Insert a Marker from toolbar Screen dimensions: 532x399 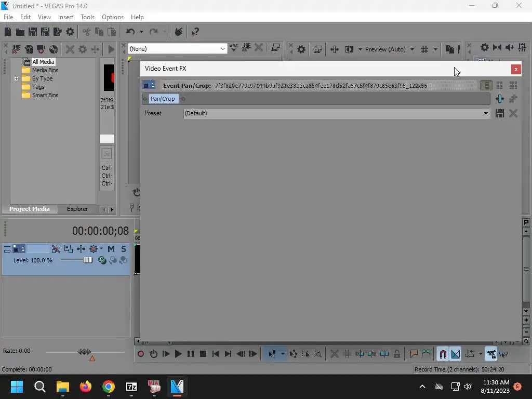tap(414, 354)
